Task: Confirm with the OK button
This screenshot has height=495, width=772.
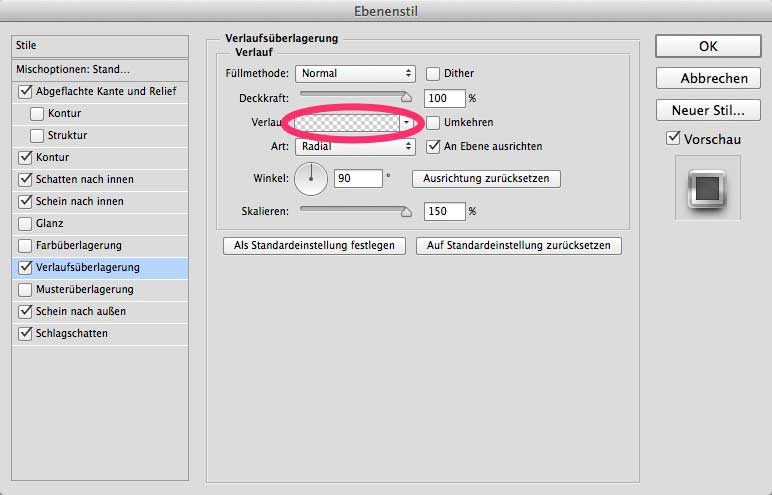Action: [708, 46]
